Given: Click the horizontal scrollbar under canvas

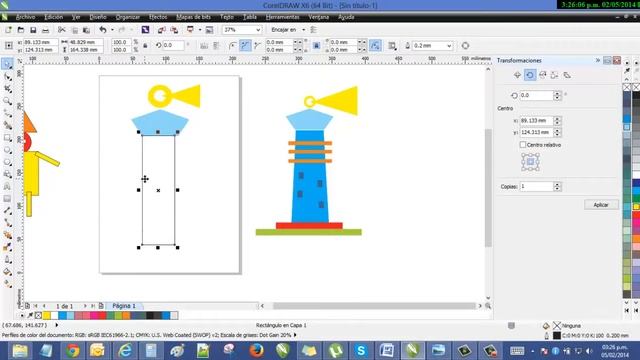Looking at the screenshot, I should (374, 306).
